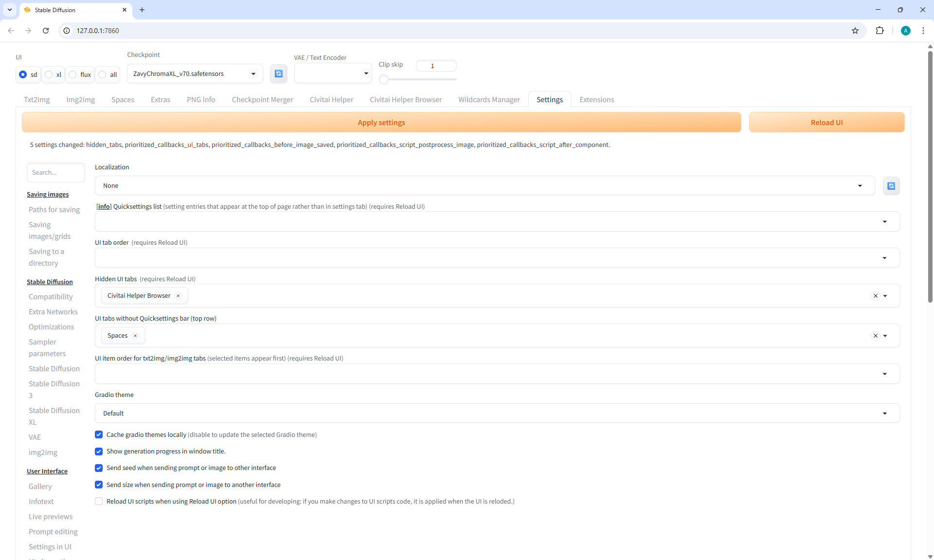Select the xl UI radio option
The image size is (934, 560).
tap(49, 74)
